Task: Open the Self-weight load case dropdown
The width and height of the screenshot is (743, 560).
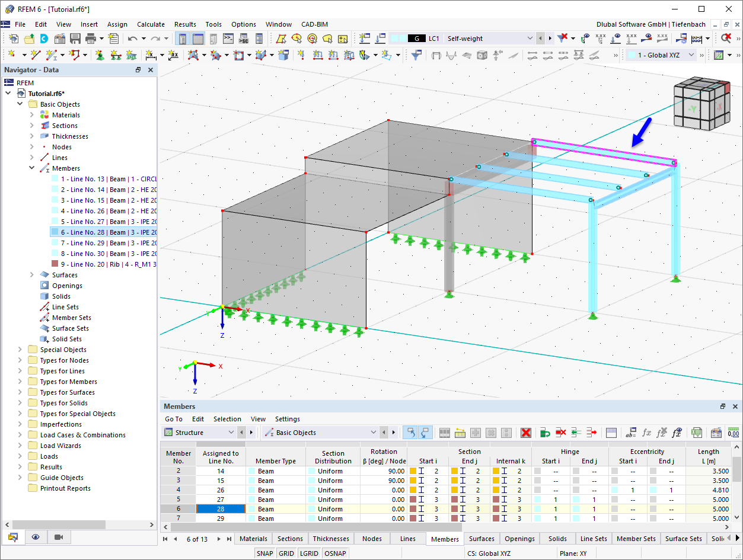Action: coord(530,39)
